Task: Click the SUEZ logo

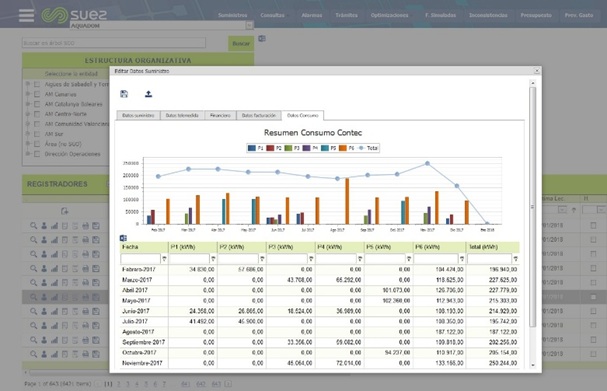Action: pos(74,15)
